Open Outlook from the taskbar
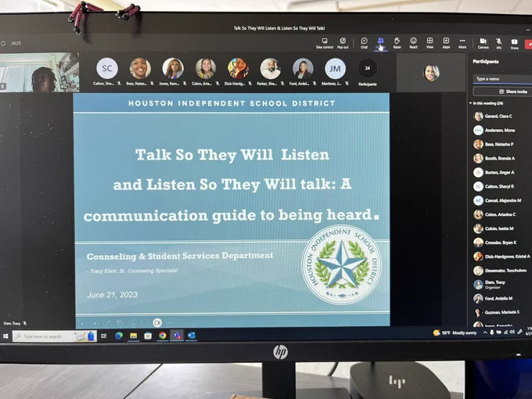The image size is (532, 399). click(192, 335)
